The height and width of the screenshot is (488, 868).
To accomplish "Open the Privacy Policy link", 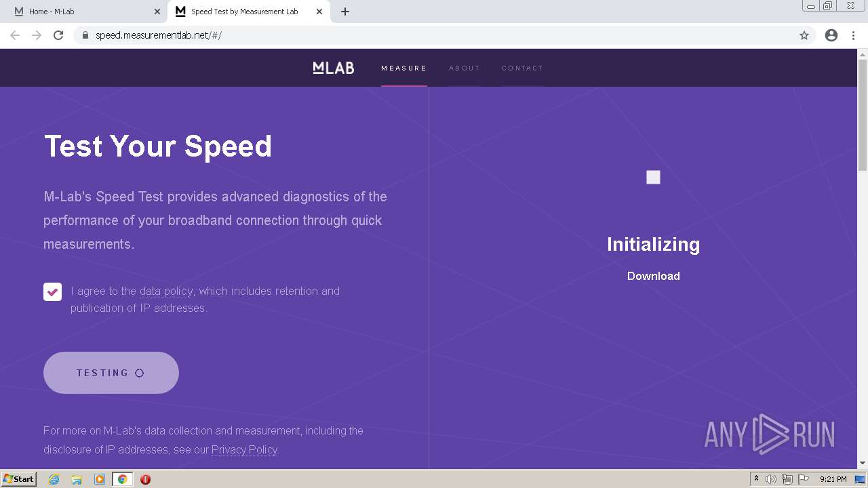I will point(244,450).
